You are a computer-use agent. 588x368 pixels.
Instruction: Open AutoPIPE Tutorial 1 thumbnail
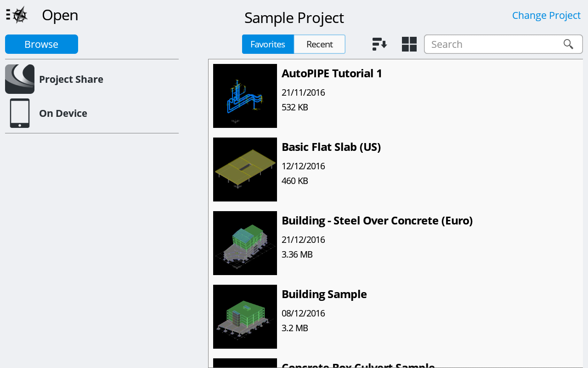point(245,96)
